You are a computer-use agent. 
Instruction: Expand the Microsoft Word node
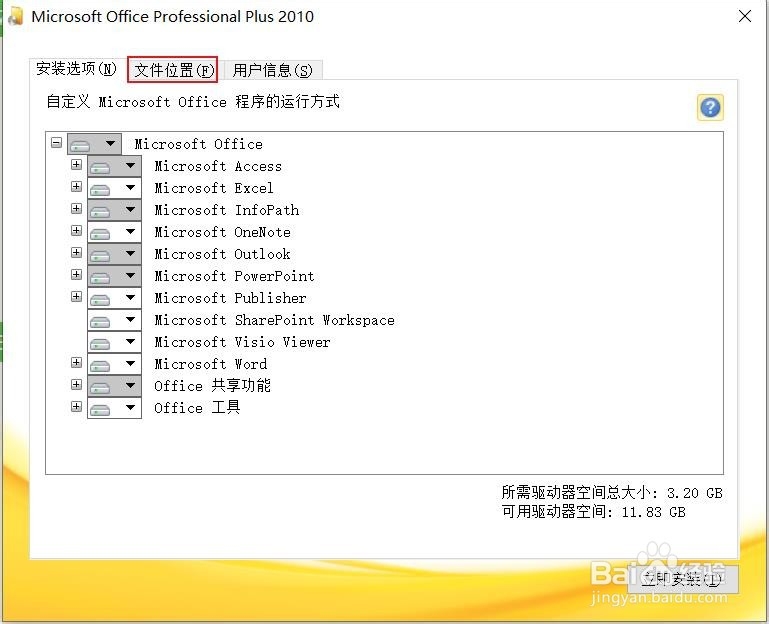76,363
